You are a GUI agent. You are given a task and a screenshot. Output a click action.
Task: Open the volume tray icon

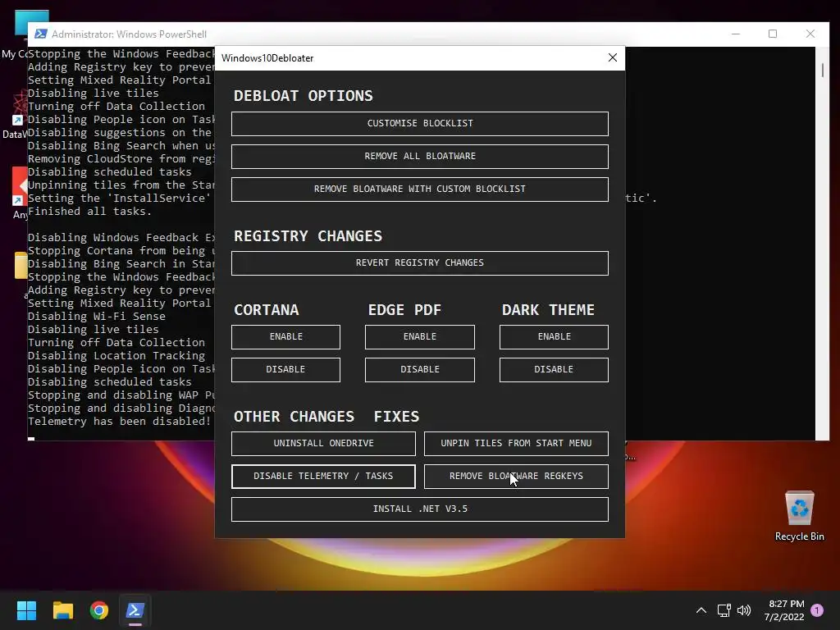pyautogui.click(x=744, y=610)
